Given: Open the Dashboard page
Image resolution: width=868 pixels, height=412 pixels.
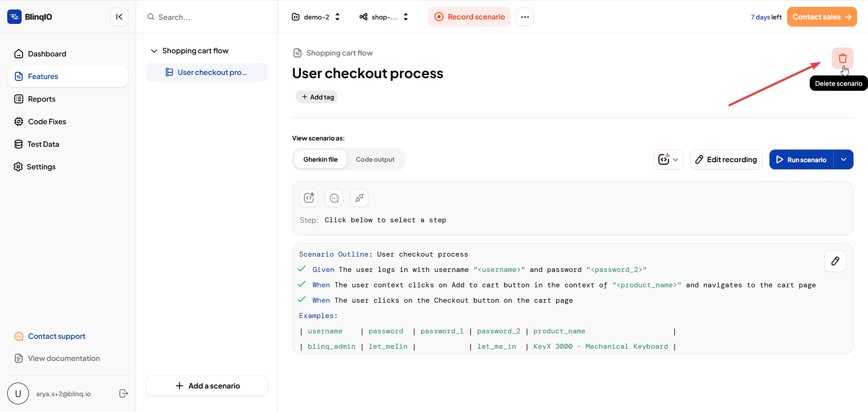Looking at the screenshot, I should coord(68,54).
